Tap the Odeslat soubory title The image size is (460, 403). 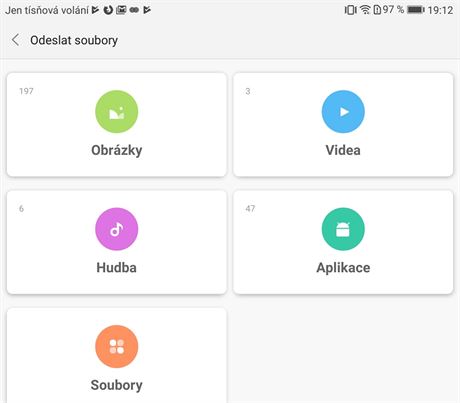pyautogui.click(x=74, y=40)
